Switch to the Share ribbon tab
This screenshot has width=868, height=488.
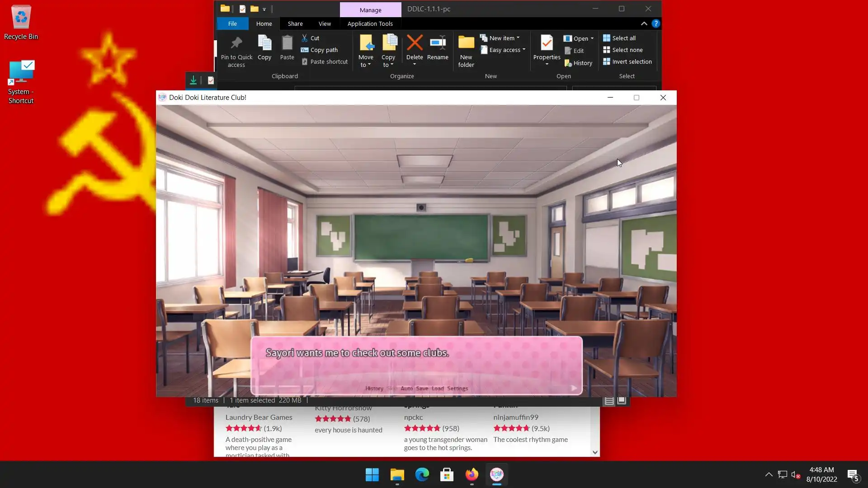pos(295,23)
